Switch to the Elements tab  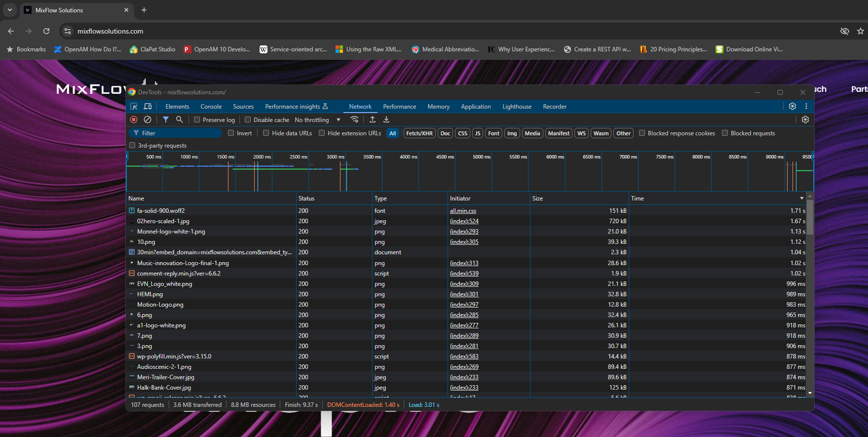(x=177, y=107)
